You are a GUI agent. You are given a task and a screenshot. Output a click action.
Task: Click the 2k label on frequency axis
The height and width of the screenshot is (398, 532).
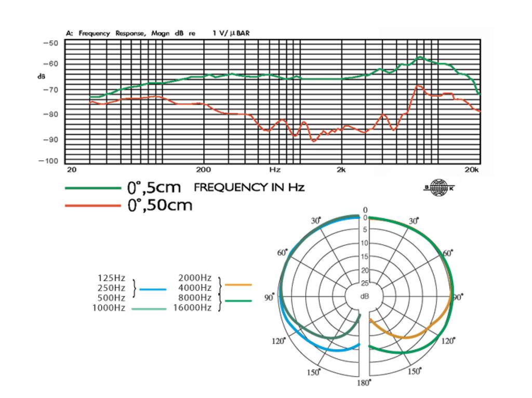pyautogui.click(x=341, y=169)
